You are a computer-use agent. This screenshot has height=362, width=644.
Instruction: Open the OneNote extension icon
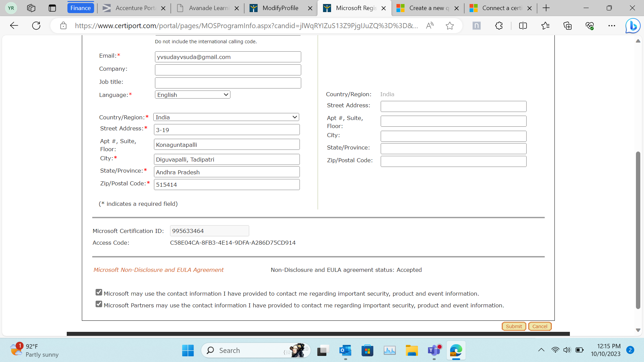pyautogui.click(x=476, y=25)
